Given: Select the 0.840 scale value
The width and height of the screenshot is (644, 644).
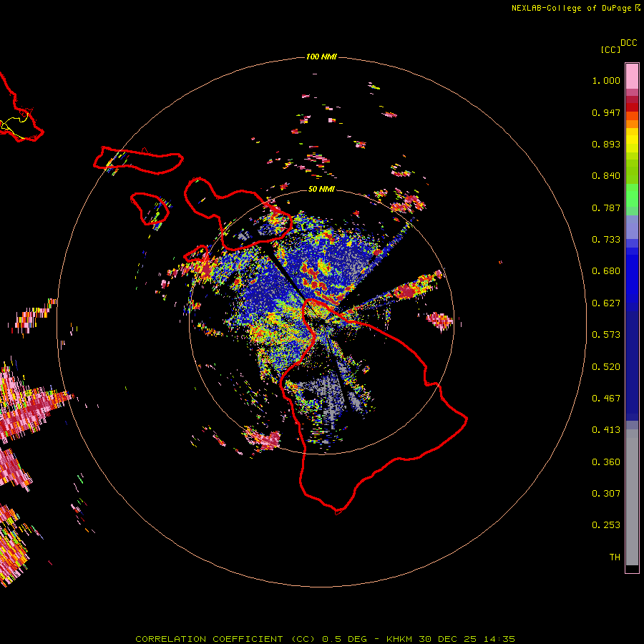Looking at the screenshot, I should [606, 176].
